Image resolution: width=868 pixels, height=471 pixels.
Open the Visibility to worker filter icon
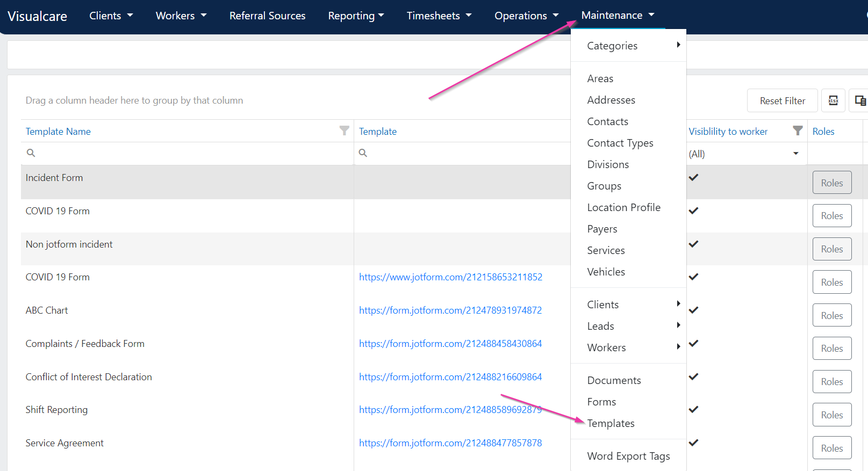[798, 131]
